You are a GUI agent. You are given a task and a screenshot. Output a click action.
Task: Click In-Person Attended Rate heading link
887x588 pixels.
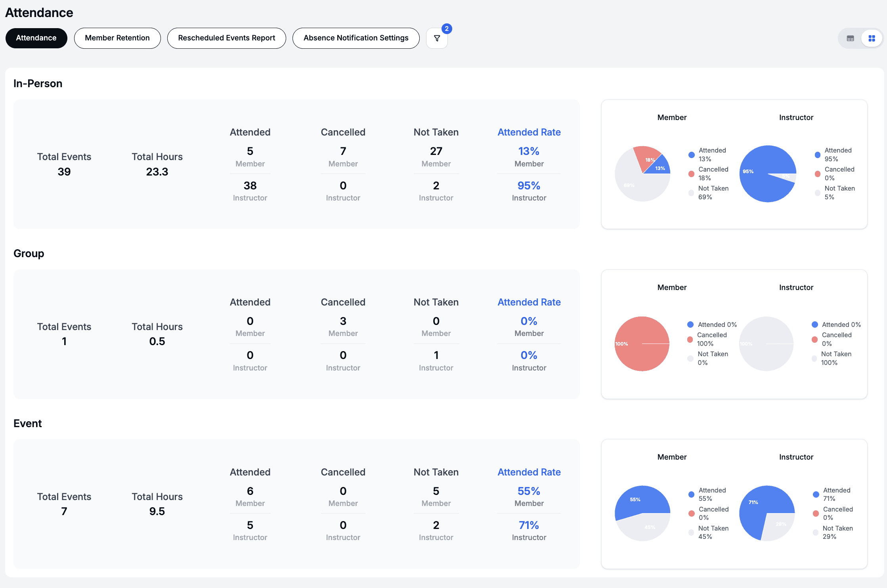529,132
